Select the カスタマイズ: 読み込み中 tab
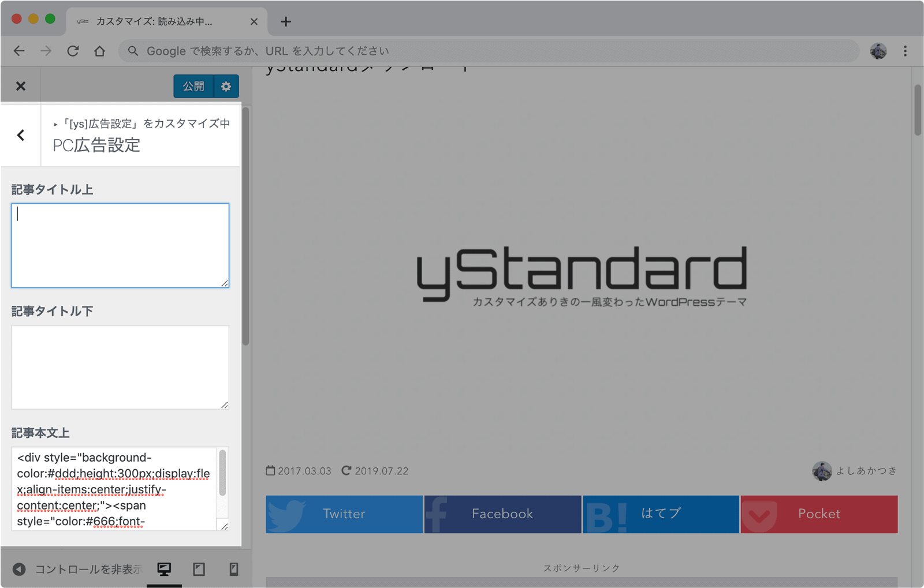This screenshot has height=588, width=924. (x=167, y=21)
